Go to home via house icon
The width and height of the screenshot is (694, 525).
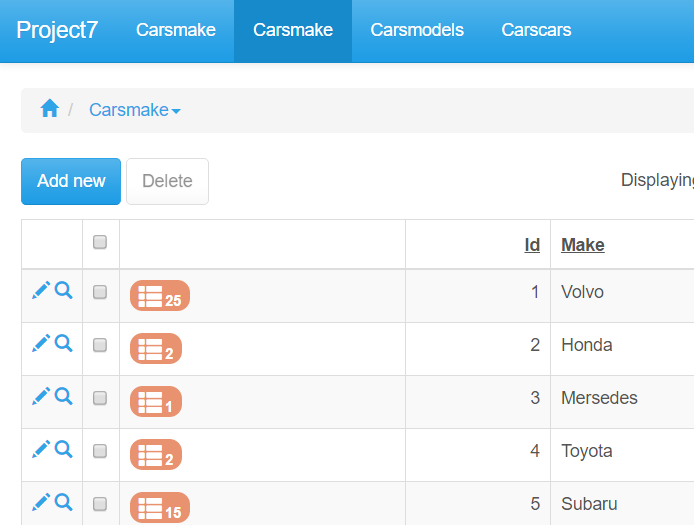tap(50, 108)
